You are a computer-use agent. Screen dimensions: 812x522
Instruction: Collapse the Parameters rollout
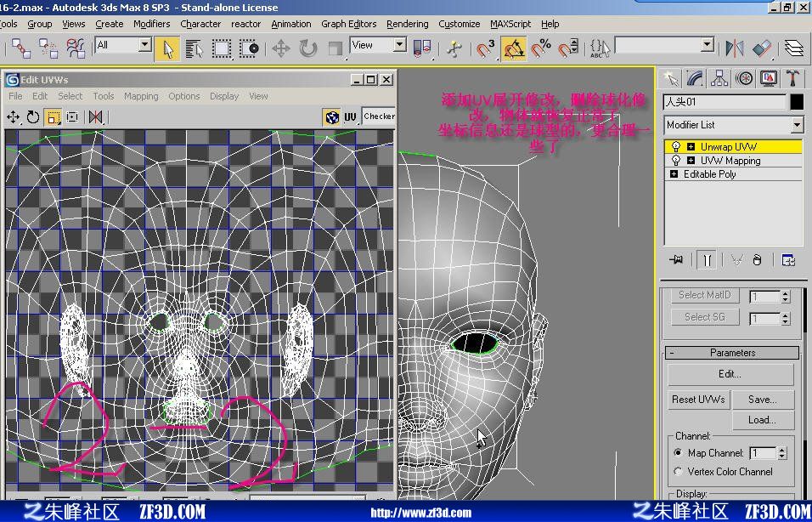(x=731, y=353)
